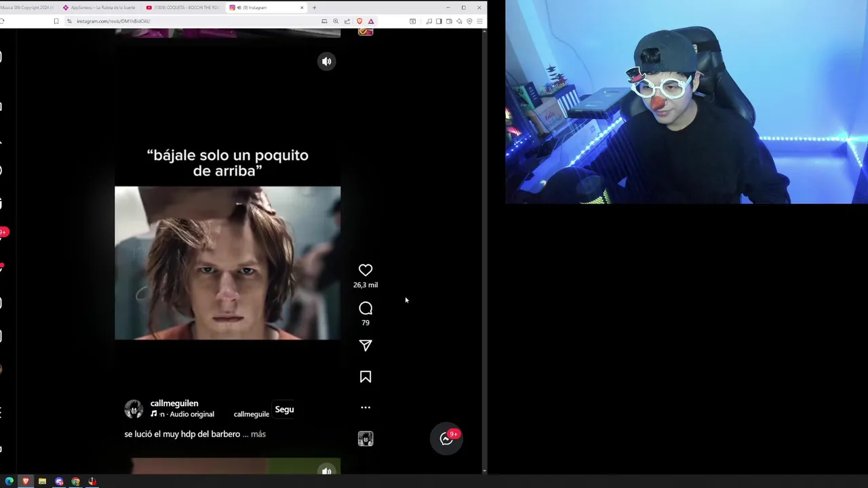Viewport: 868px width, 488px height.
Task: Pause the reel video with the long-haired man
Action: coord(228,263)
